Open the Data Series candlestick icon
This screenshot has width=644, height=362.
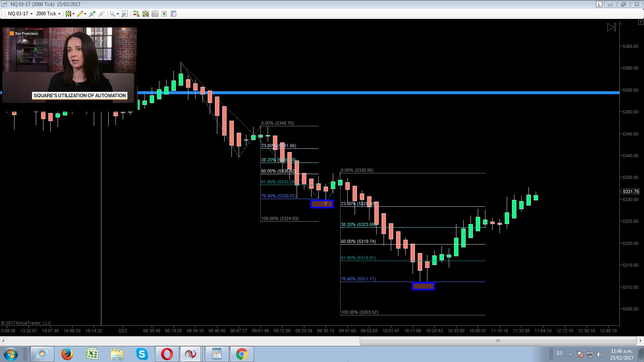tap(145, 14)
